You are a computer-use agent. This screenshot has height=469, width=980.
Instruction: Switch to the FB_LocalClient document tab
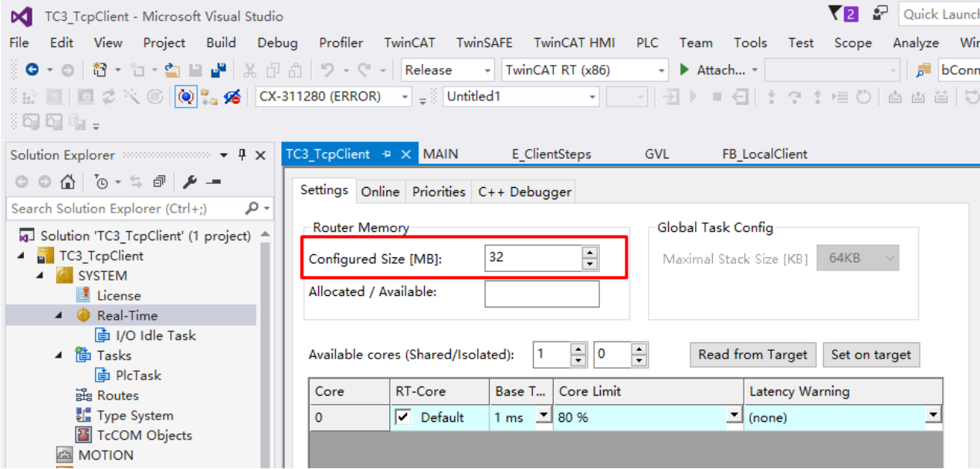[x=765, y=154]
